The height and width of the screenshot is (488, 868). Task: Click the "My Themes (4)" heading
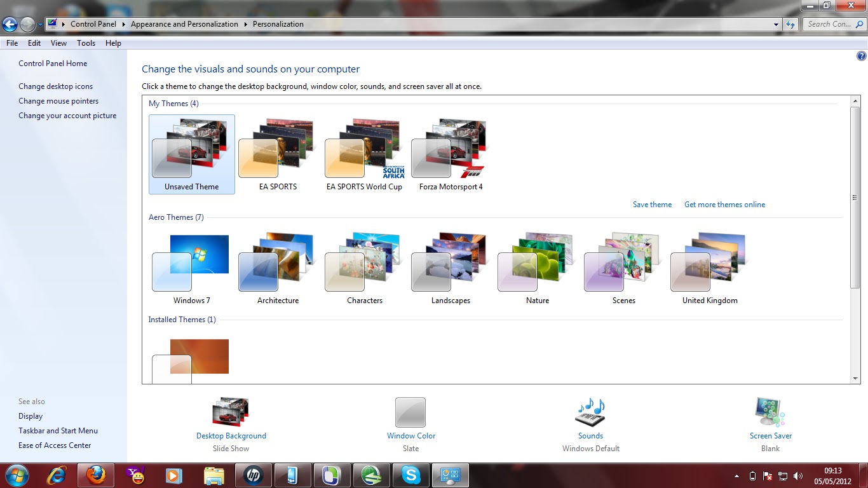[173, 104]
